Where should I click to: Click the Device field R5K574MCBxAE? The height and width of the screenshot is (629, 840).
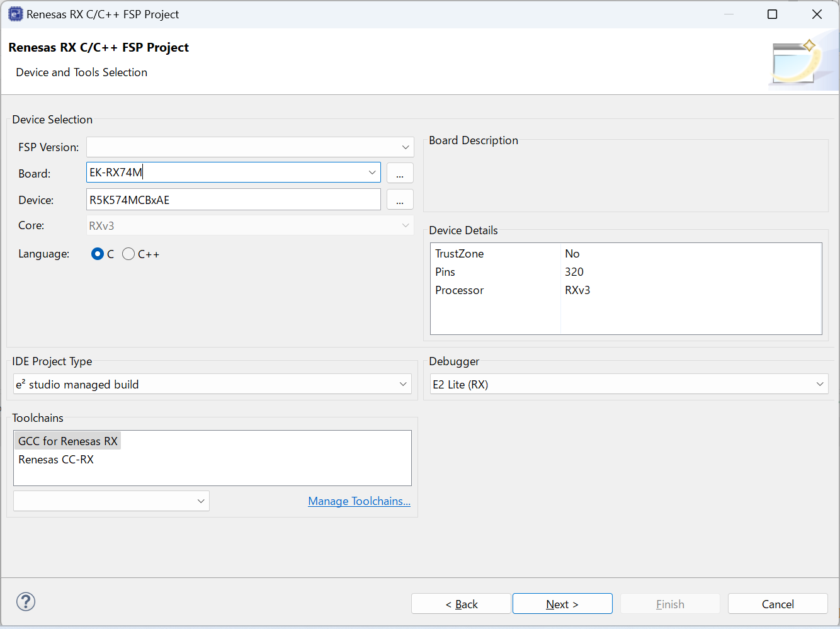tap(234, 200)
